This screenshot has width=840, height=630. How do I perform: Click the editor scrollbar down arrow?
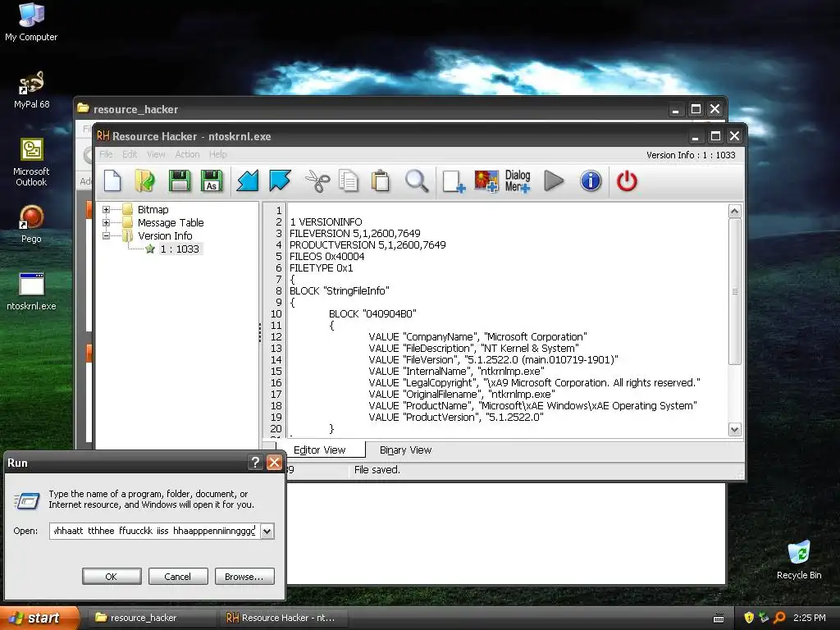(x=734, y=429)
